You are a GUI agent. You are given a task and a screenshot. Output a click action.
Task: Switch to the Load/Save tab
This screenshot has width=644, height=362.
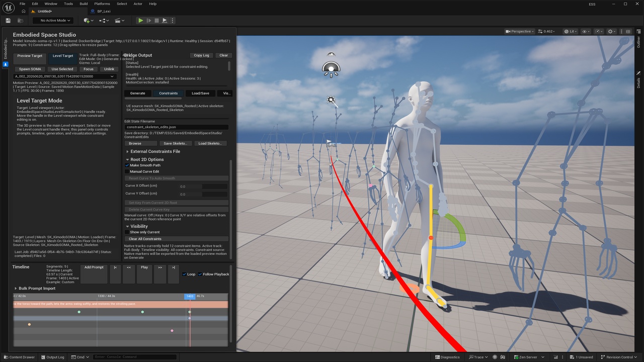pos(200,93)
